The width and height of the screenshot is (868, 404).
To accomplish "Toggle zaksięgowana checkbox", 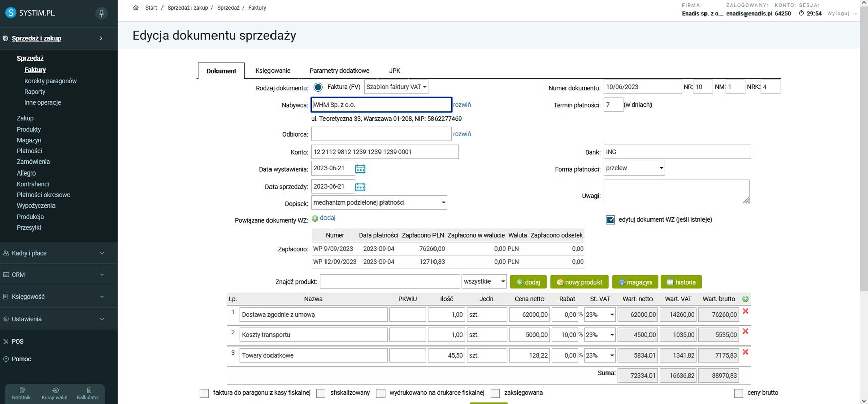I will pyautogui.click(x=495, y=393).
